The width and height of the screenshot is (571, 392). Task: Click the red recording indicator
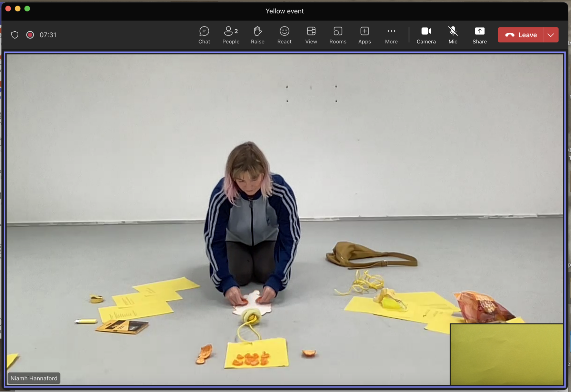pyautogui.click(x=30, y=35)
